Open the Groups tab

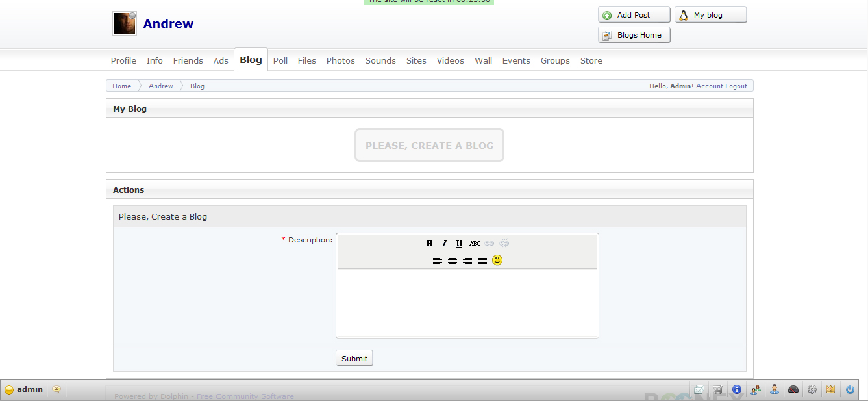tap(555, 60)
